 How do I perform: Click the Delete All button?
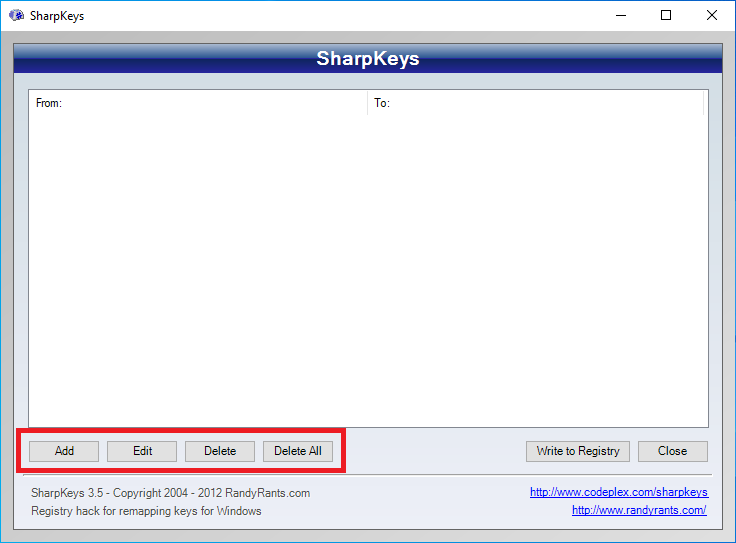pyautogui.click(x=298, y=451)
